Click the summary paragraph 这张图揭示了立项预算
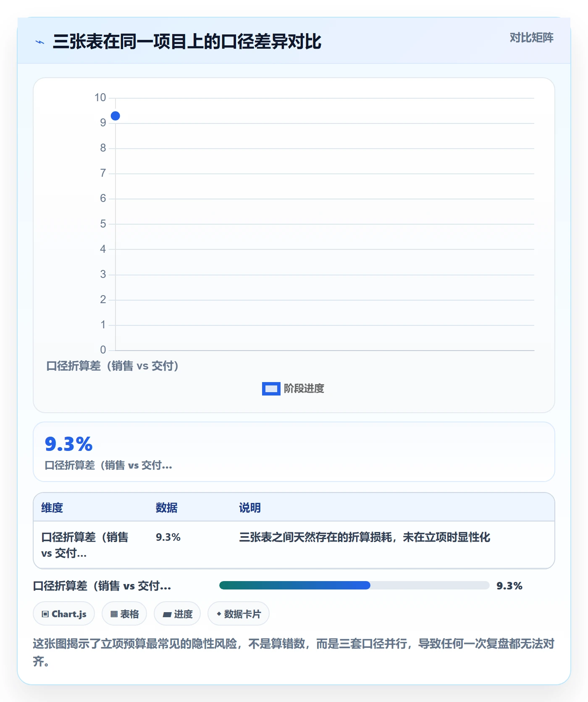 [x=294, y=652]
